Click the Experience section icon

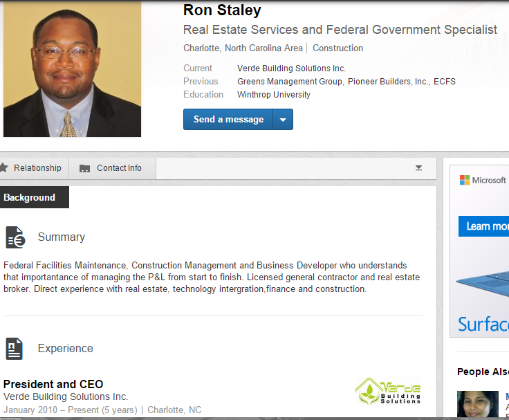[x=15, y=349]
